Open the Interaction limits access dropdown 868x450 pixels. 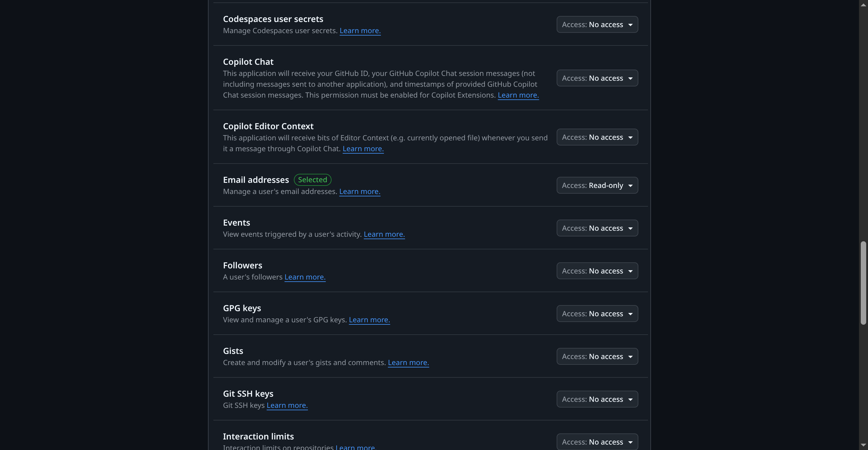point(597,442)
